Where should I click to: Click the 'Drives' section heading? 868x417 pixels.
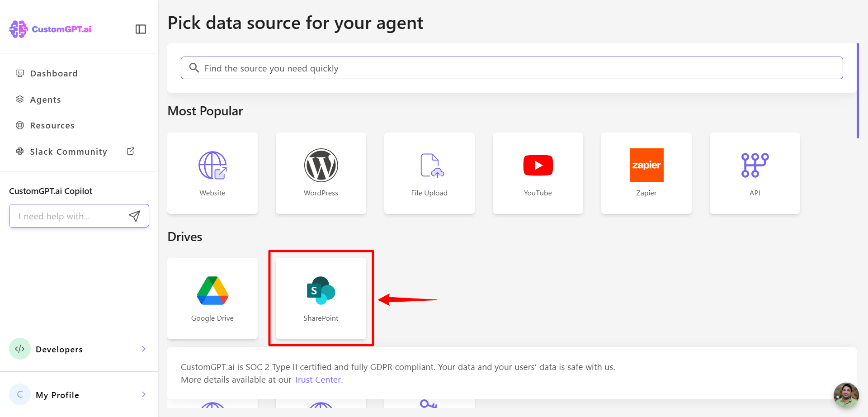(185, 237)
